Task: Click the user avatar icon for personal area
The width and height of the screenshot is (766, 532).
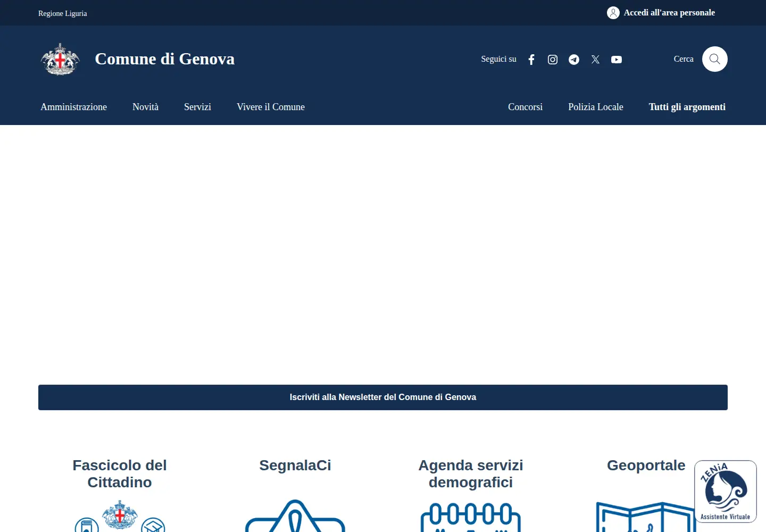Action: click(x=613, y=13)
